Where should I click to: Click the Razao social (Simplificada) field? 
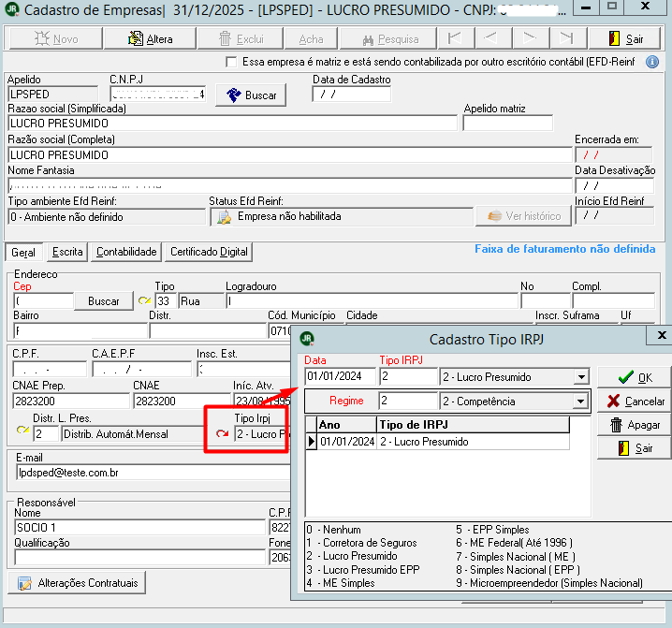click(233, 124)
